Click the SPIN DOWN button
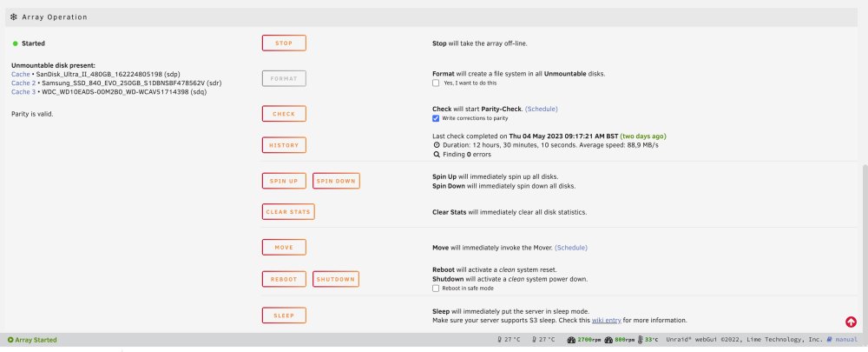This screenshot has width=868, height=352. coord(336,182)
